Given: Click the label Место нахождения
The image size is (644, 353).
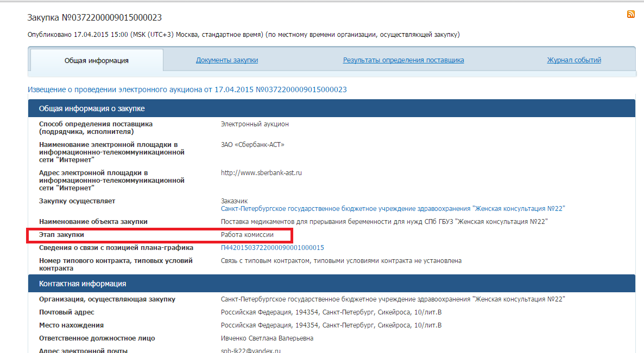Looking at the screenshot, I should (x=71, y=325).
